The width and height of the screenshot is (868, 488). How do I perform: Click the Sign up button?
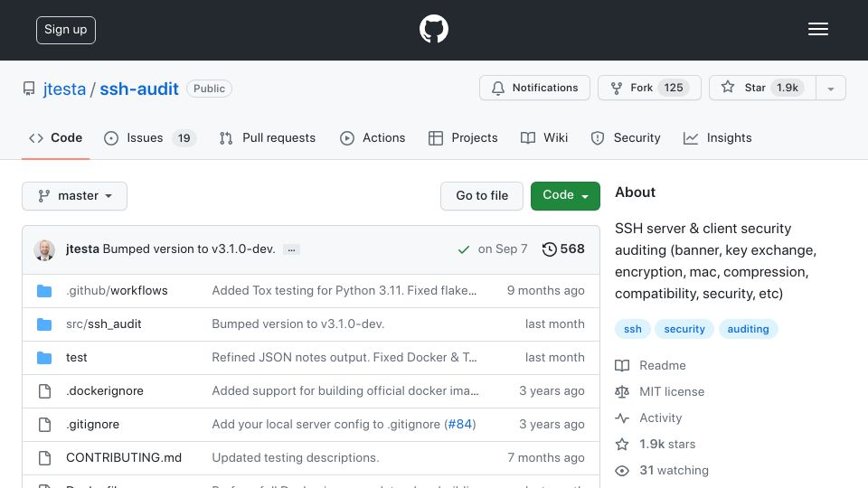tap(66, 30)
